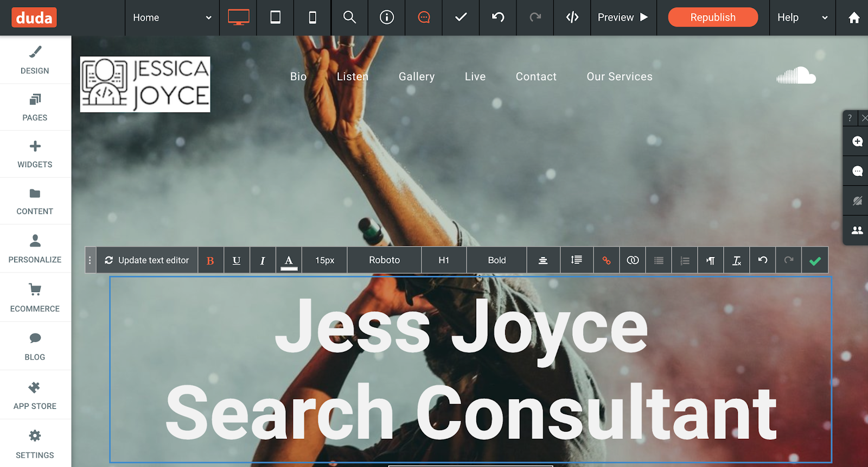
Task: Open the line spacing options
Action: pos(576,260)
